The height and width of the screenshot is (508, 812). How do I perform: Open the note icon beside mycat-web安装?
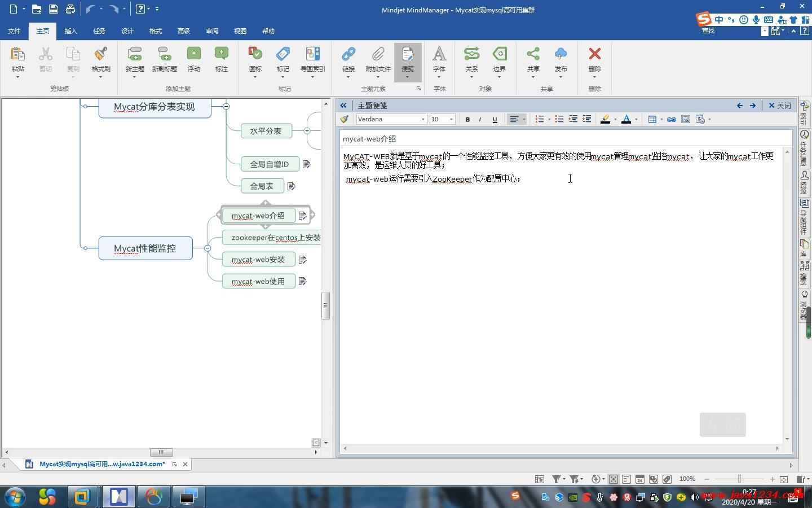303,260
